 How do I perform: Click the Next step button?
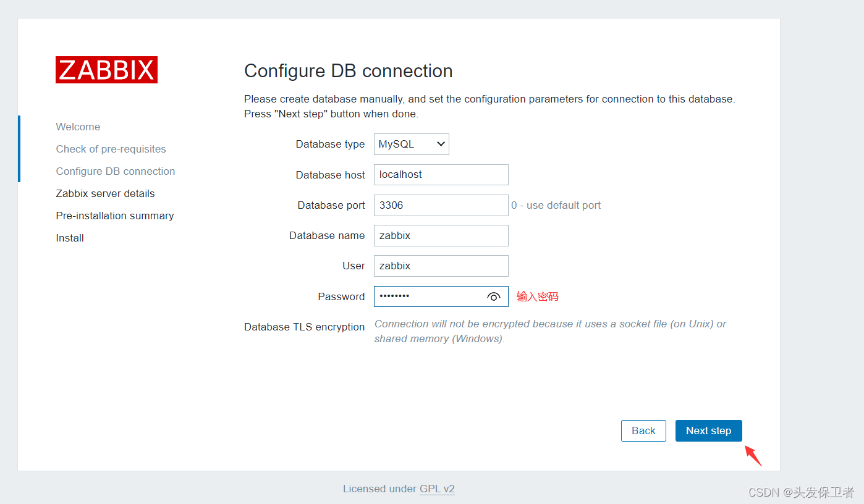point(709,430)
